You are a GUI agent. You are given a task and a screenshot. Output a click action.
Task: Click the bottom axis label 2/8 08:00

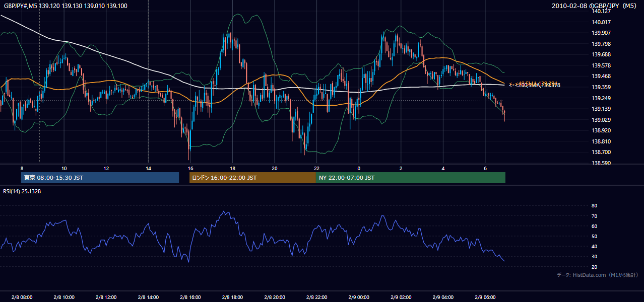(22, 297)
